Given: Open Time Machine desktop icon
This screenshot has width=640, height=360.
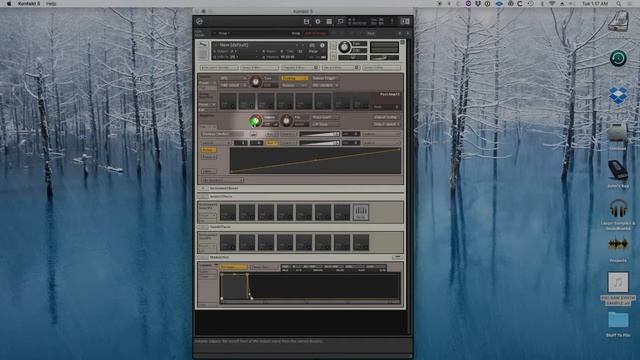Looking at the screenshot, I should click(618, 58).
